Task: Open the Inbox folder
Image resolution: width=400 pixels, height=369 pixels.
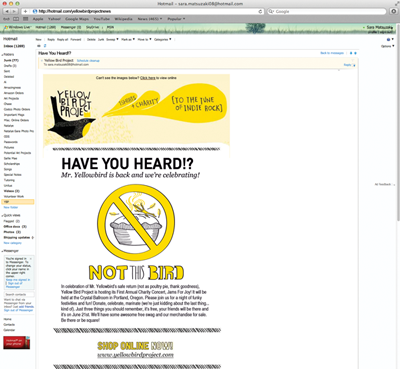Action: click(14, 46)
